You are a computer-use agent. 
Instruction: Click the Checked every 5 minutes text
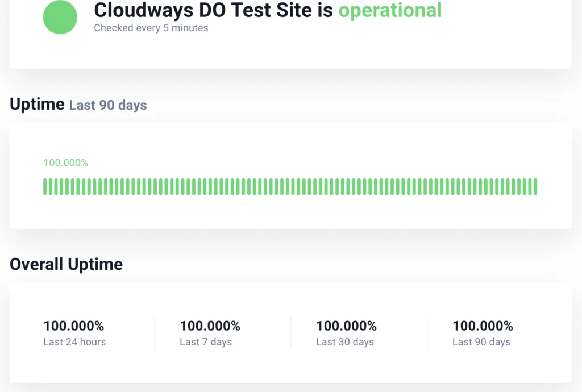[151, 28]
